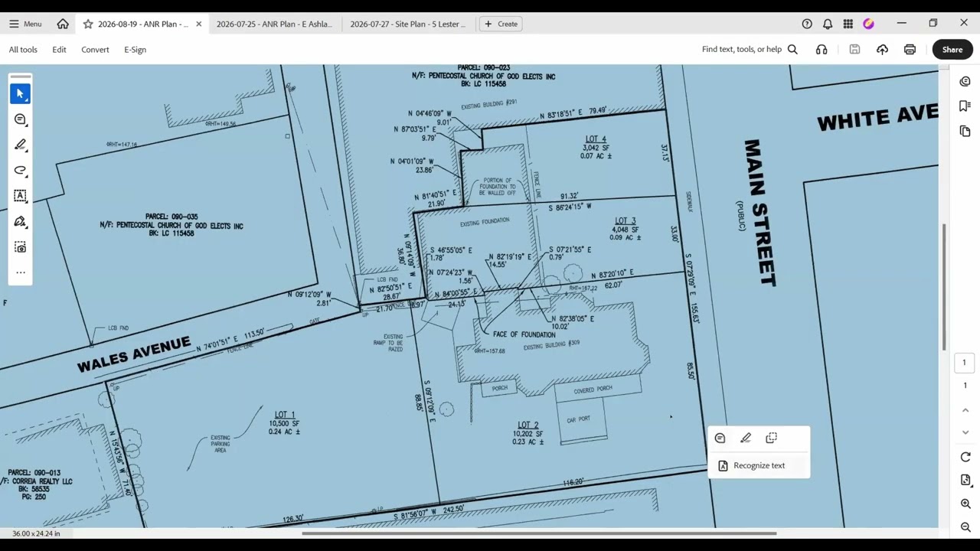Click the vertical scrollbar thumb
The height and width of the screenshot is (551, 980).
point(944,286)
